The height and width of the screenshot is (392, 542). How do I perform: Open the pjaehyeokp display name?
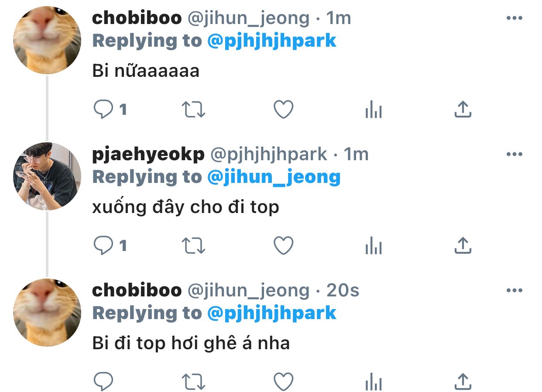pos(148,155)
